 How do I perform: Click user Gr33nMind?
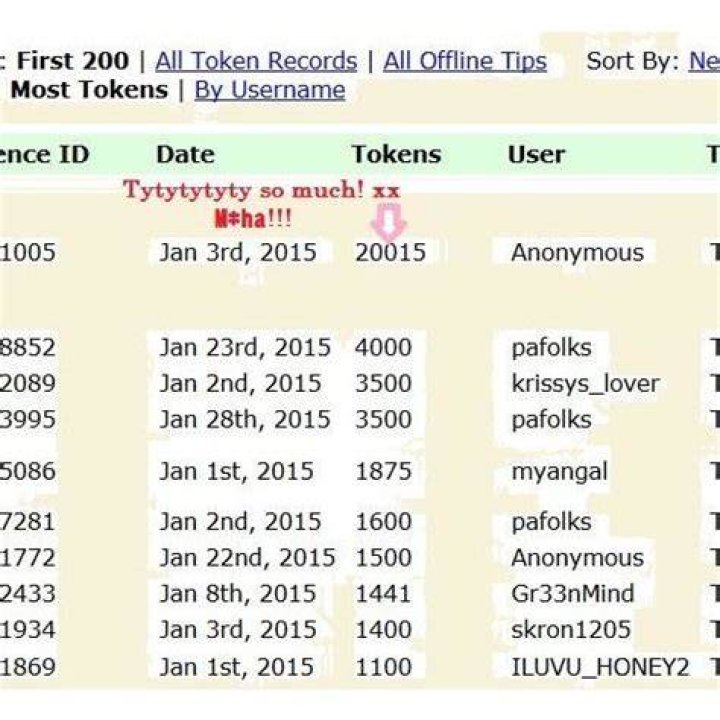[x=572, y=593]
